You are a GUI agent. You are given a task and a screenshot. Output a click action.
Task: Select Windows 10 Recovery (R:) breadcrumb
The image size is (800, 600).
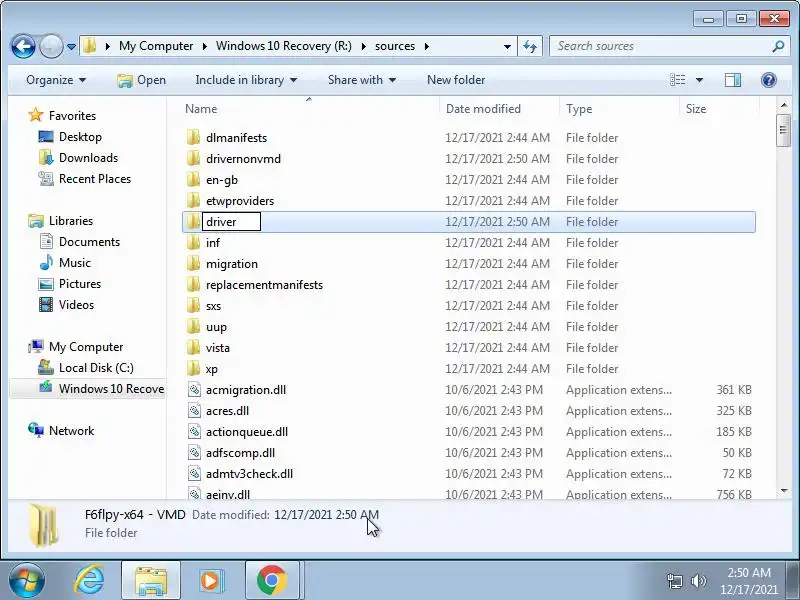point(284,46)
